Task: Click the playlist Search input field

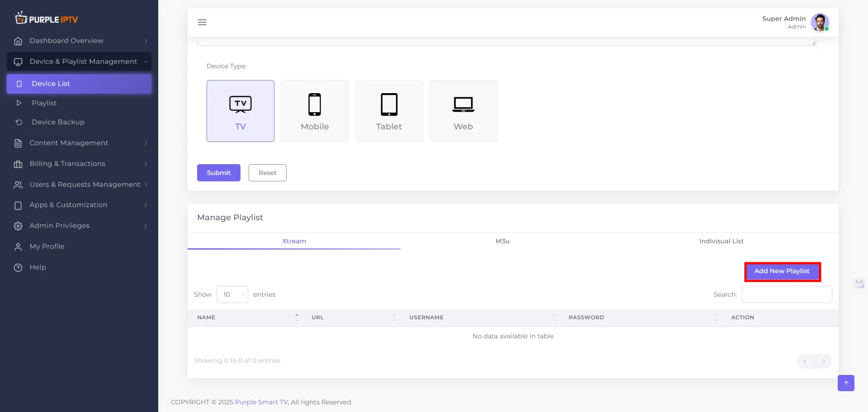Action: pos(787,294)
